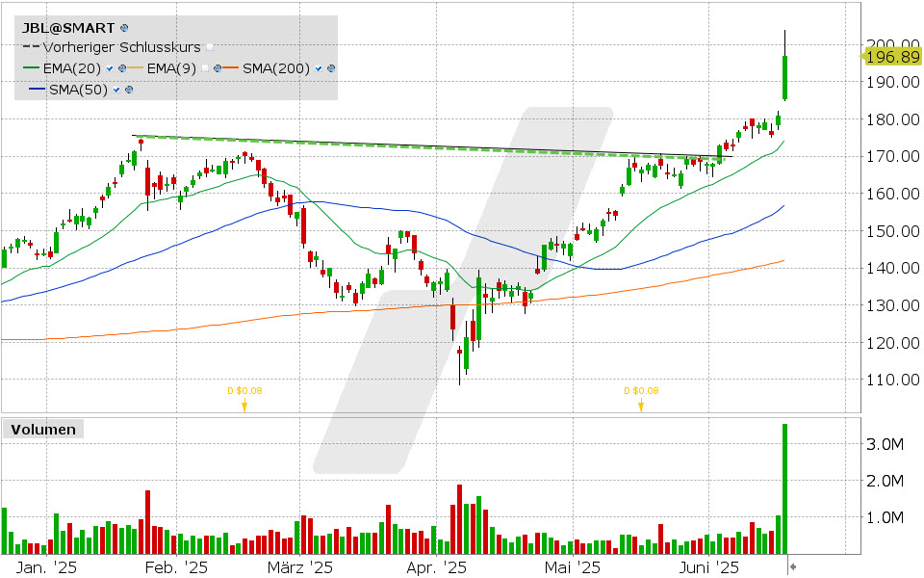Click the 2.0M volume axis value
The image size is (924, 578).
[885, 482]
